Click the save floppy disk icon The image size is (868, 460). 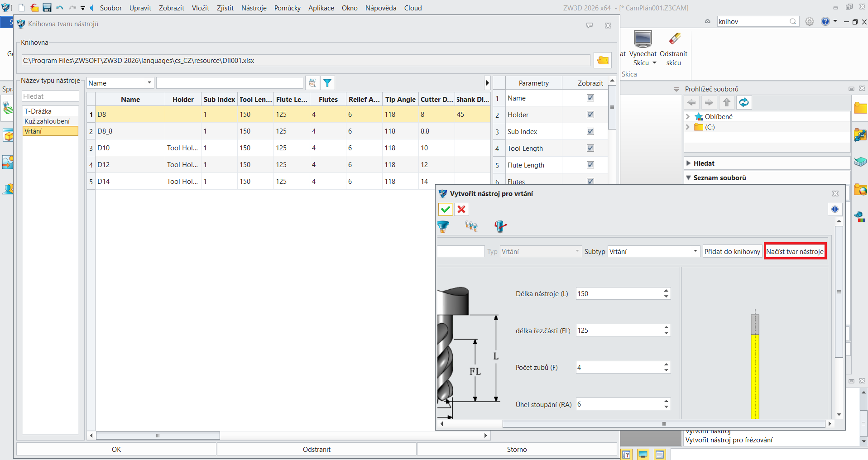coord(47,8)
